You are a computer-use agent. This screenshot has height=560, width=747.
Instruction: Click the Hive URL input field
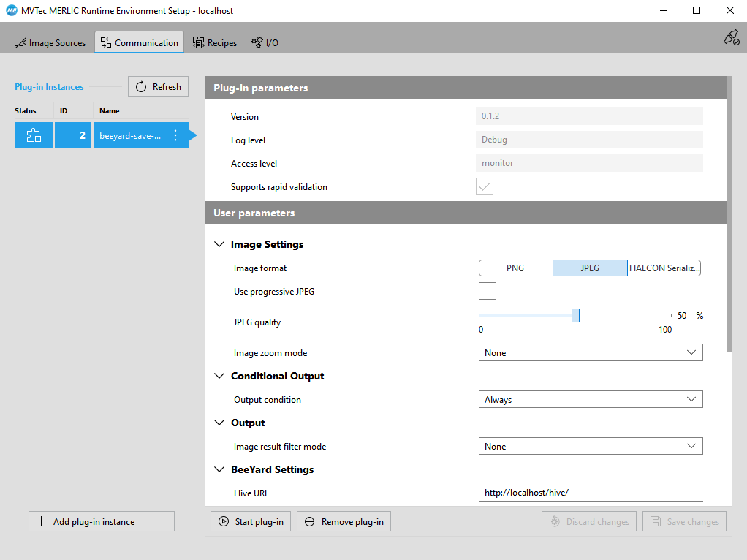pyautogui.click(x=590, y=493)
